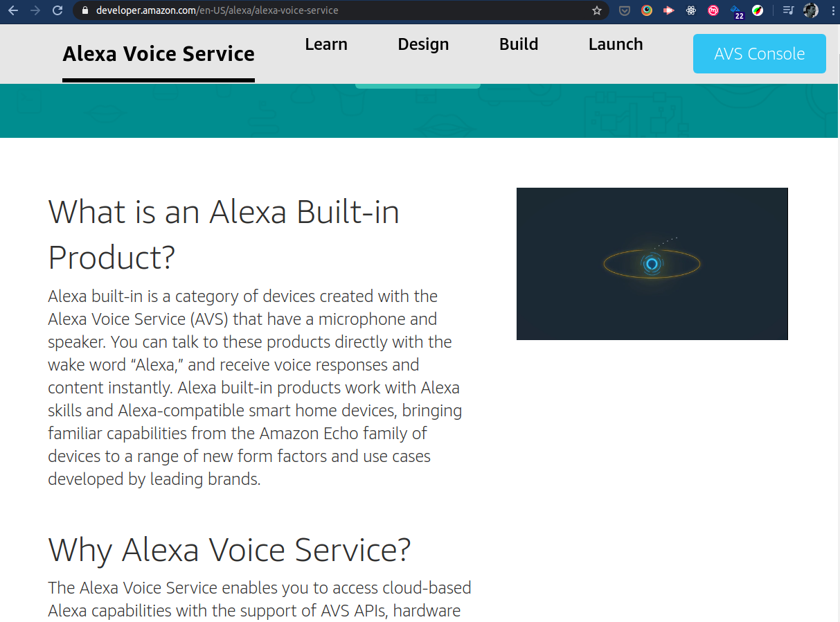Reload the page with refresh icon

(x=57, y=10)
